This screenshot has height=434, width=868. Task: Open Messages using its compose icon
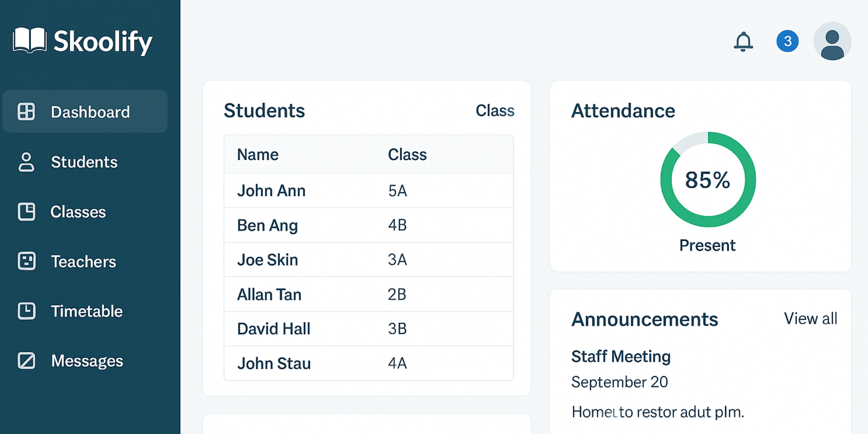(x=26, y=361)
